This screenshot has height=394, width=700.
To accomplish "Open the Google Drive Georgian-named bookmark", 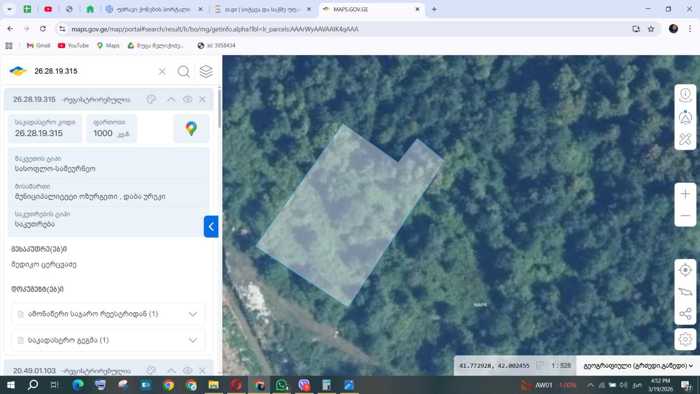I will tap(155, 46).
